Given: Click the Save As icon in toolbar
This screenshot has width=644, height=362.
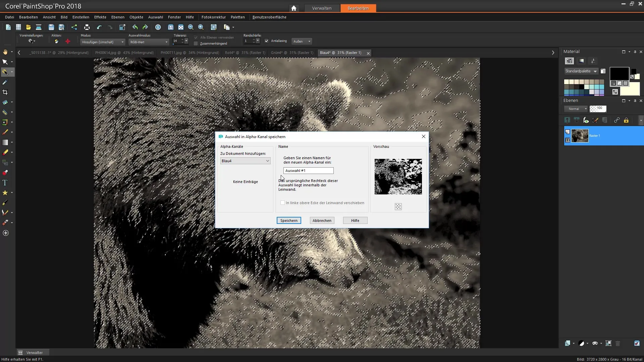Looking at the screenshot, I should [61, 27].
